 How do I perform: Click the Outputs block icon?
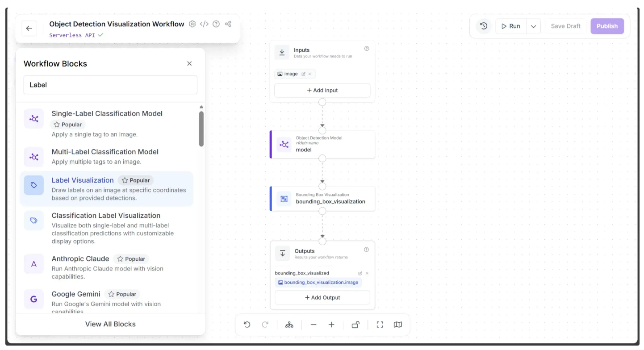(x=282, y=254)
